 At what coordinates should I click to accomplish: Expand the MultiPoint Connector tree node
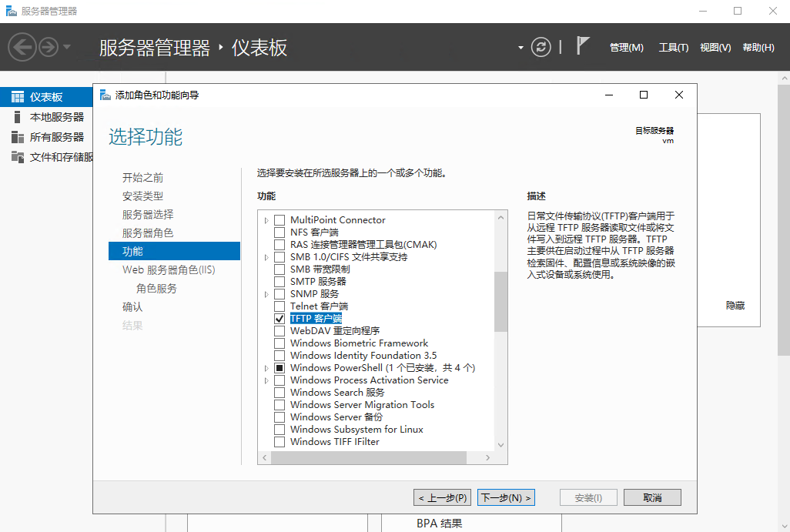(266, 220)
